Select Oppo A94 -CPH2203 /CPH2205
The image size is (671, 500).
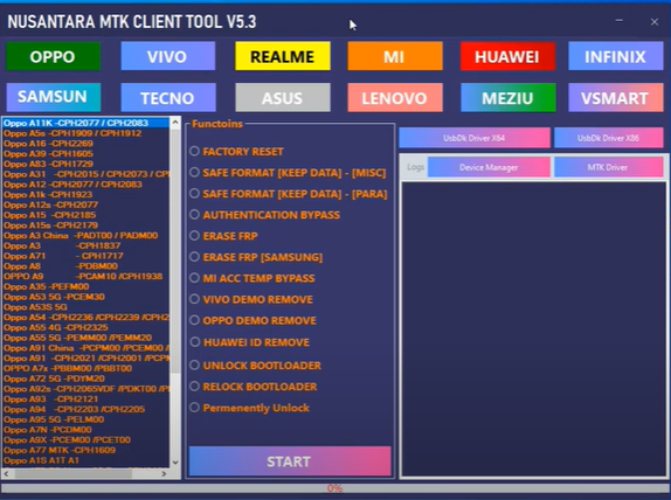pos(86,410)
